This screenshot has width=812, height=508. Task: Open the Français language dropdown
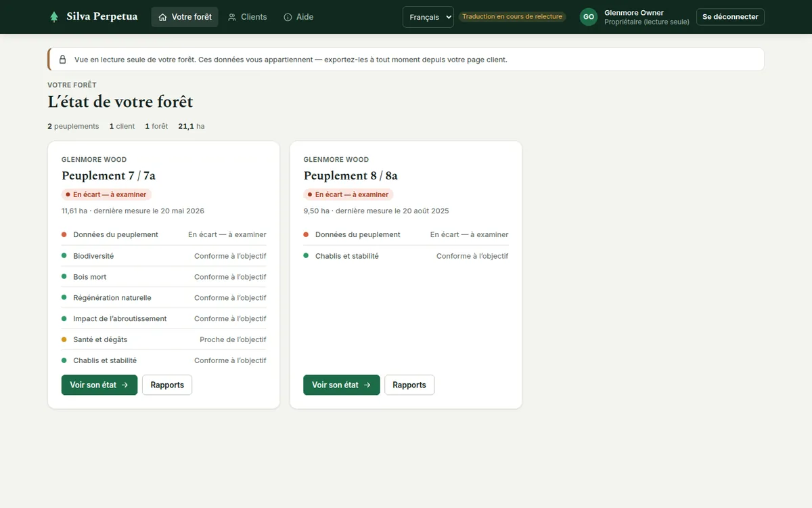click(428, 17)
